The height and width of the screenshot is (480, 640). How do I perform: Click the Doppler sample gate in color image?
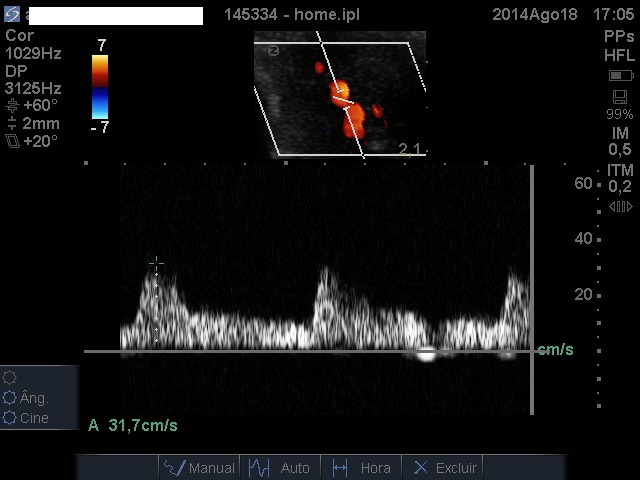[x=342, y=100]
